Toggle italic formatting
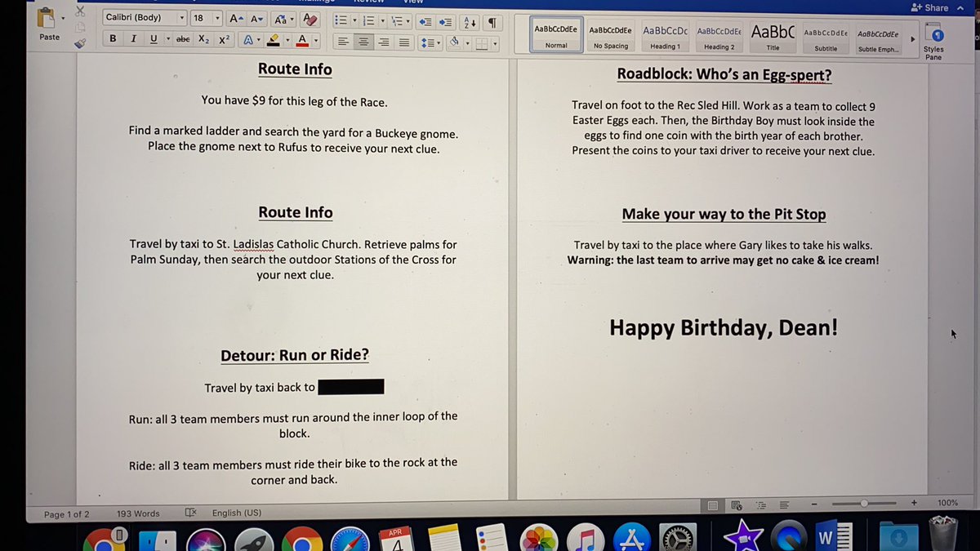The height and width of the screenshot is (551, 980). click(x=133, y=39)
